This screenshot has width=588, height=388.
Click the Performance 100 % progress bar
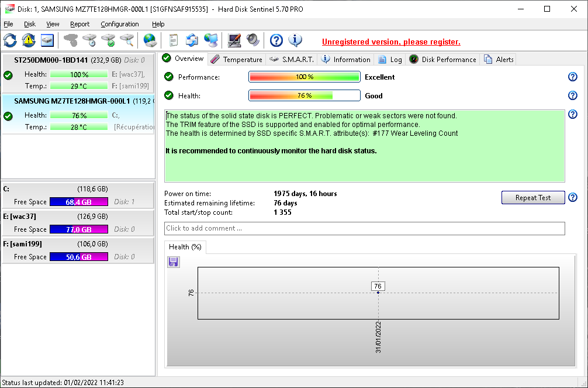click(x=305, y=77)
